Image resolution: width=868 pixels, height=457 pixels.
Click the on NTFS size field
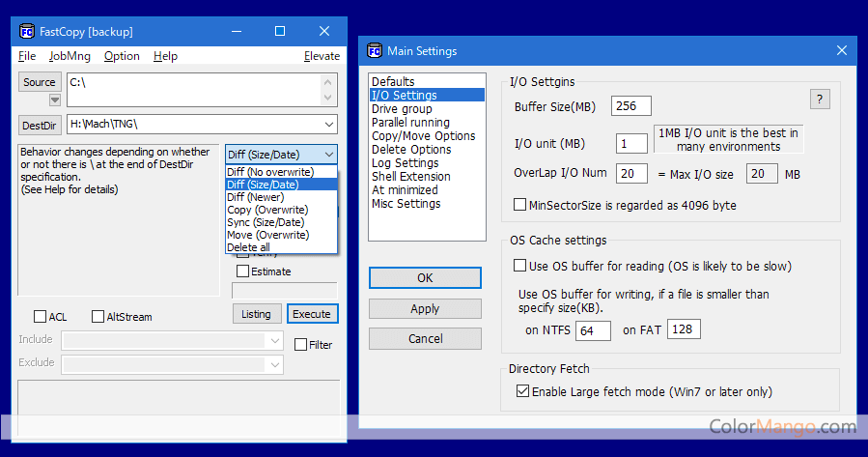coord(594,330)
